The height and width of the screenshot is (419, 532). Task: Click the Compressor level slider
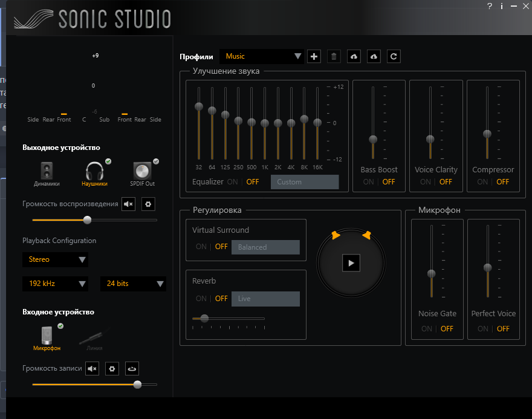pos(487,134)
